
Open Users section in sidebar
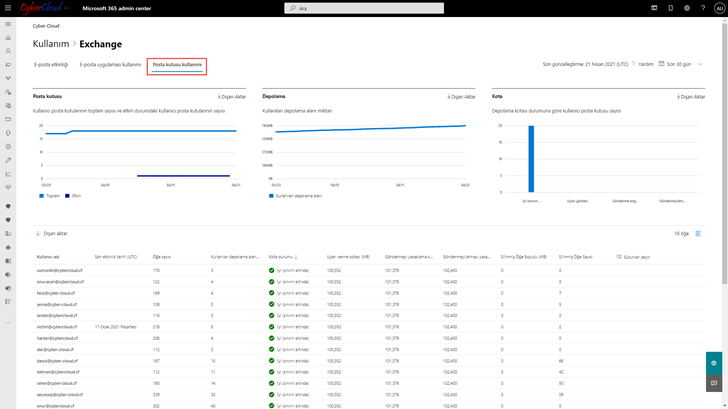(8, 51)
